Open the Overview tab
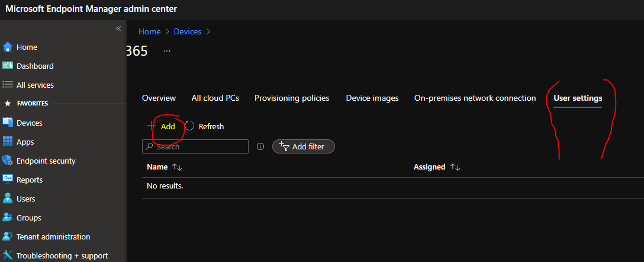Viewport: 644px width, 262px height. pyautogui.click(x=159, y=98)
